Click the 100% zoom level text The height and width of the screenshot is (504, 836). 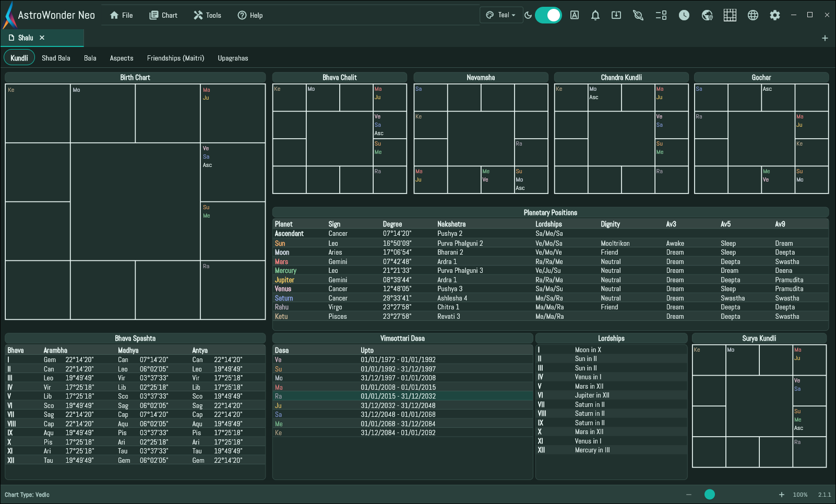pyautogui.click(x=800, y=495)
